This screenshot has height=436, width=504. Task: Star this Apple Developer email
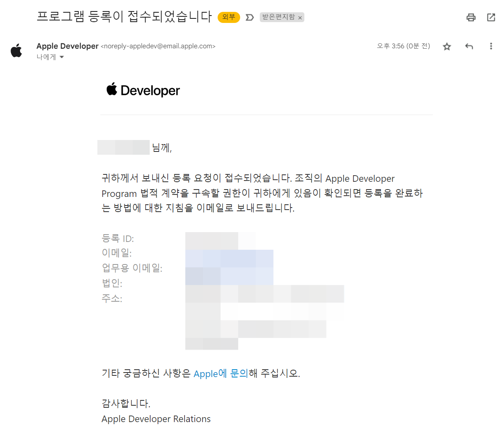pos(447,46)
